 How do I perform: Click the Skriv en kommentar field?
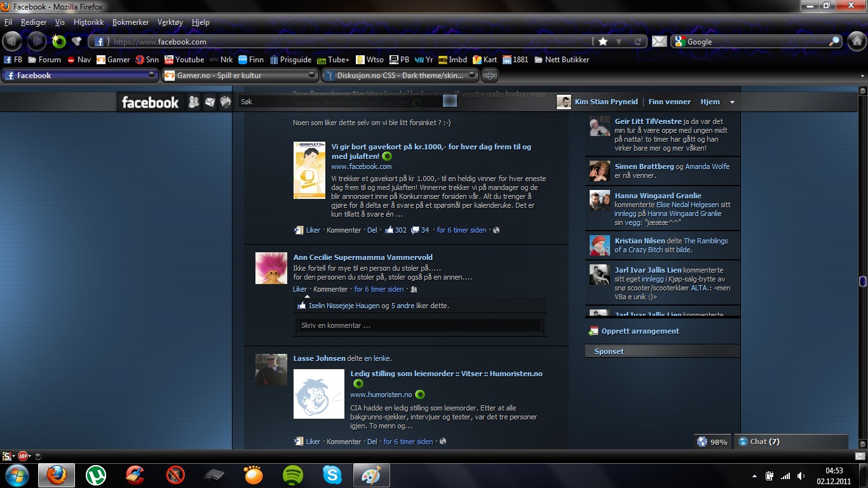pyautogui.click(x=419, y=325)
